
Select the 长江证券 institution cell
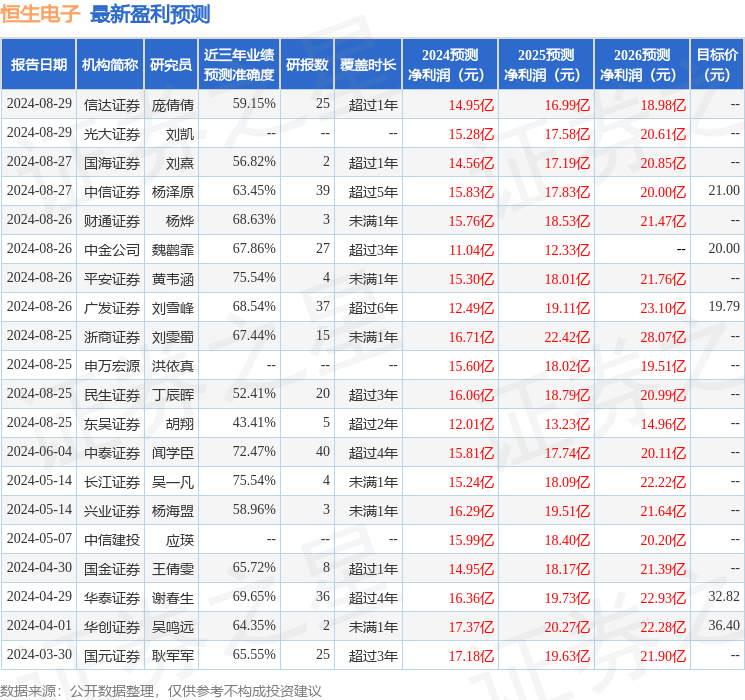112,482
